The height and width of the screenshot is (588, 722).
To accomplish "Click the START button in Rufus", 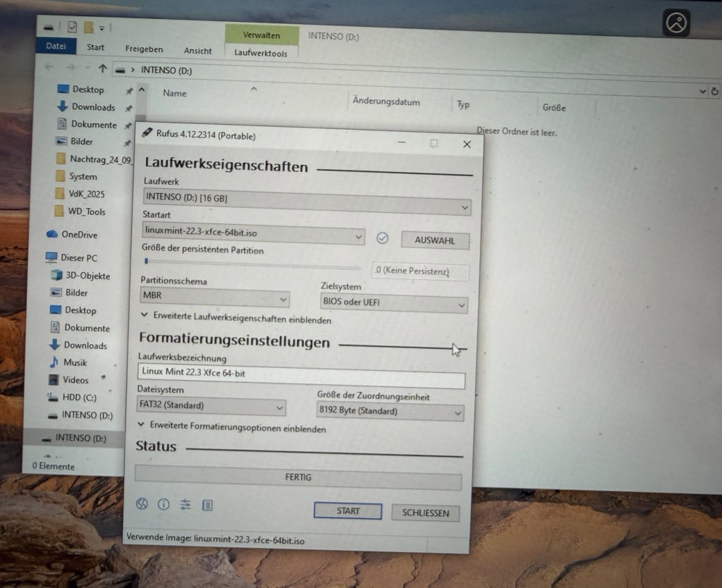I will point(348,510).
